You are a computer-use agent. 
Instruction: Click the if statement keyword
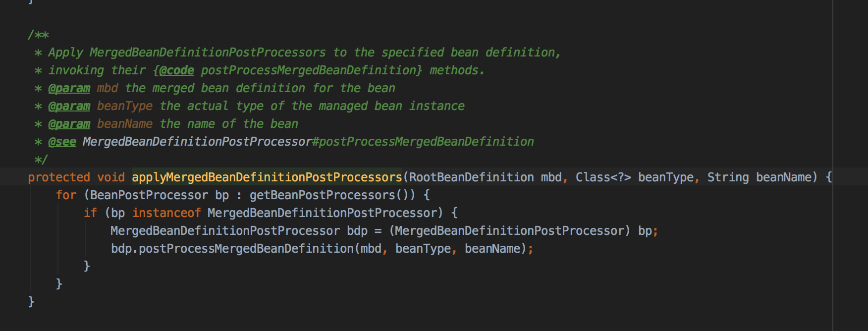[x=90, y=213]
